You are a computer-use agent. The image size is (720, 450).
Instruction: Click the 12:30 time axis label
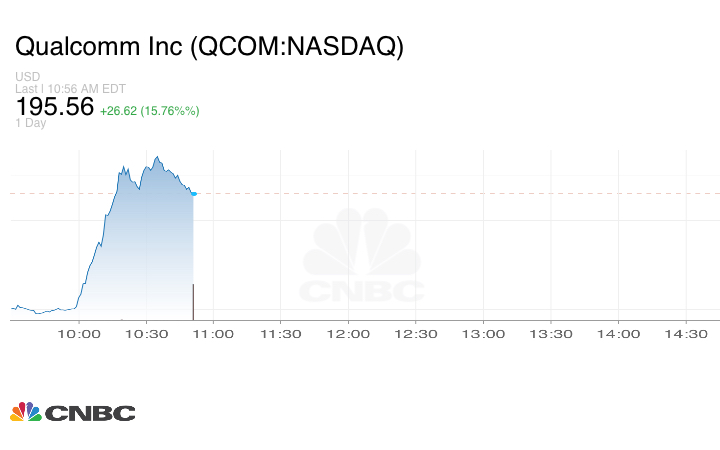416,334
